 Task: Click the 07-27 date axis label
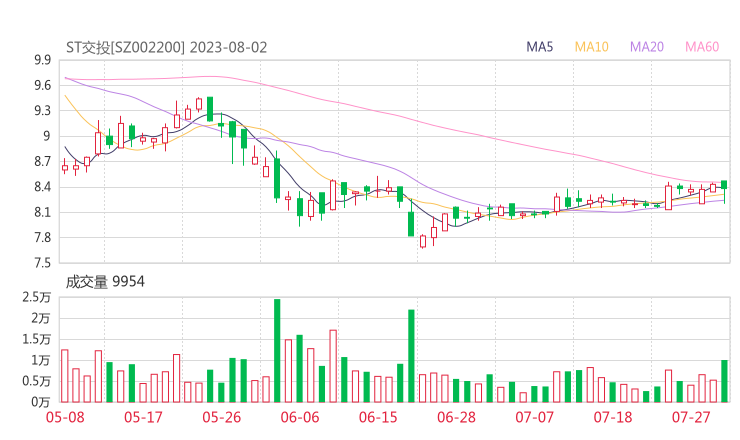(x=691, y=417)
